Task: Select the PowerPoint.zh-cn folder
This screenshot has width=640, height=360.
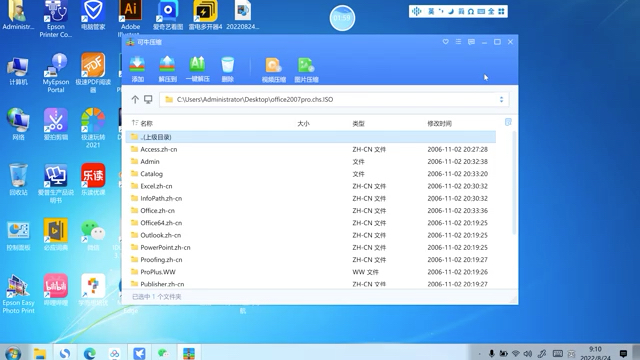Action: pos(311,247)
